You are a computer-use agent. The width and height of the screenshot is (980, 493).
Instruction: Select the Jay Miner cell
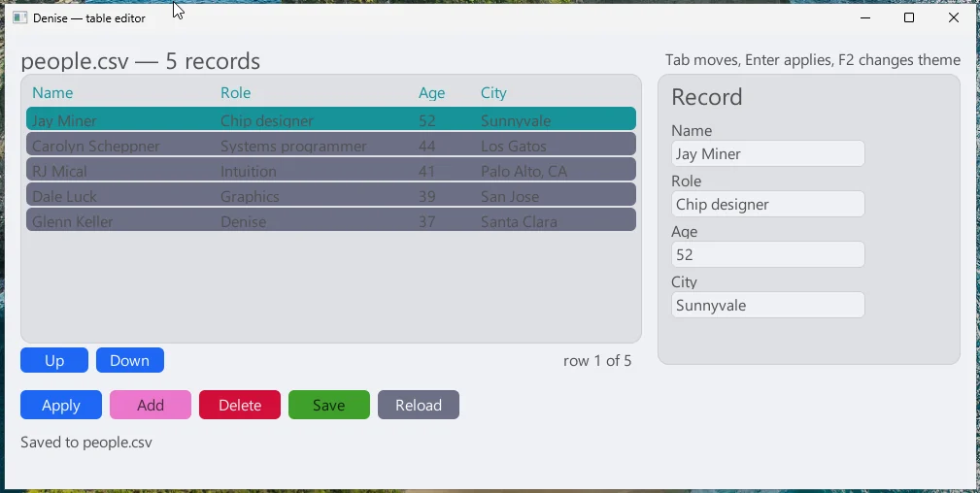point(64,120)
